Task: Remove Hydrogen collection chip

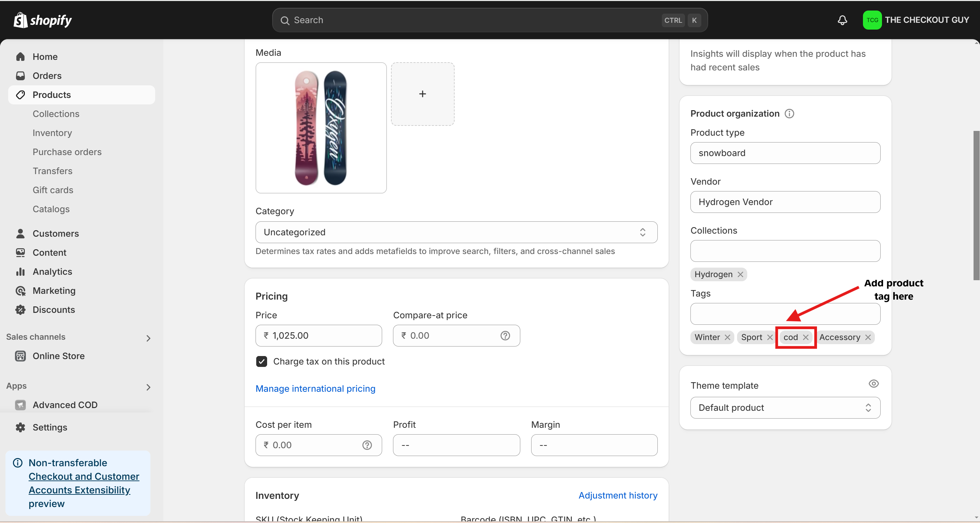Action: pos(740,274)
